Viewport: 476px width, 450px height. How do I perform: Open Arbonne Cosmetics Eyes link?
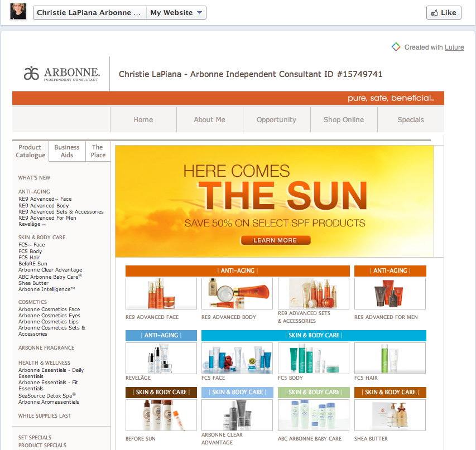pos(49,316)
